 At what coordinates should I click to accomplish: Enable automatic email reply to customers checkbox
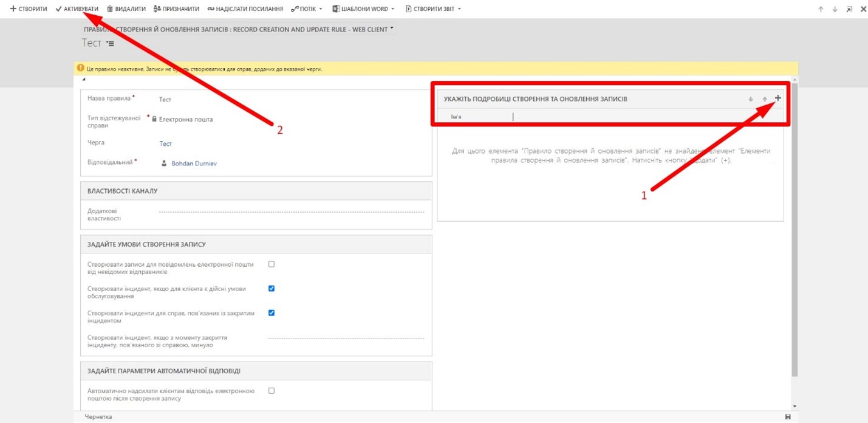point(272,391)
